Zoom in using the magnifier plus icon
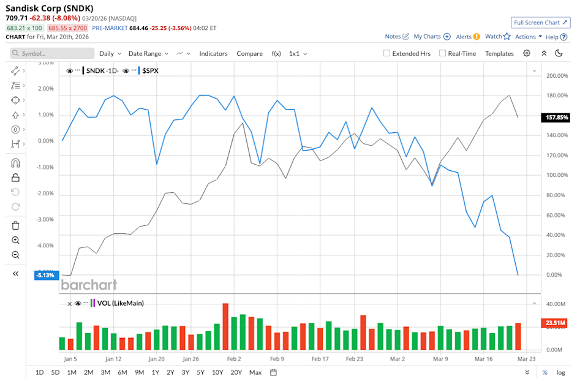The width and height of the screenshot is (588, 387). click(x=16, y=241)
